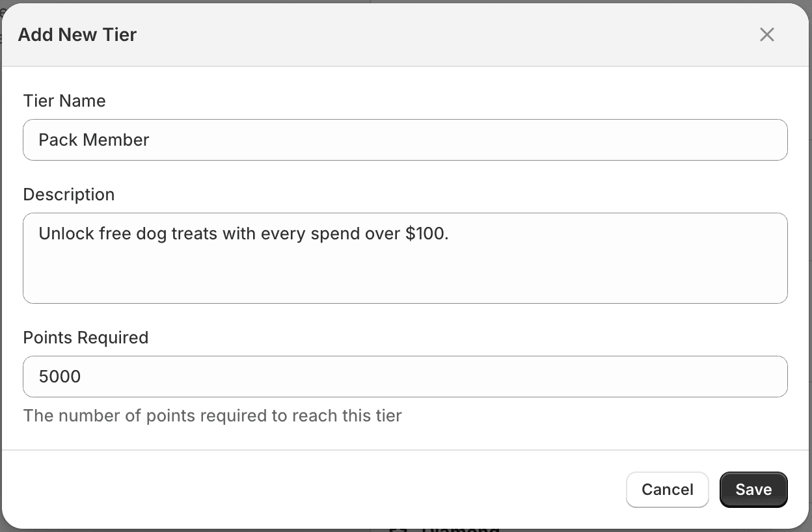Place cursor on the "Pack Member" text
Image resolution: width=812 pixels, height=532 pixels.
(x=94, y=140)
